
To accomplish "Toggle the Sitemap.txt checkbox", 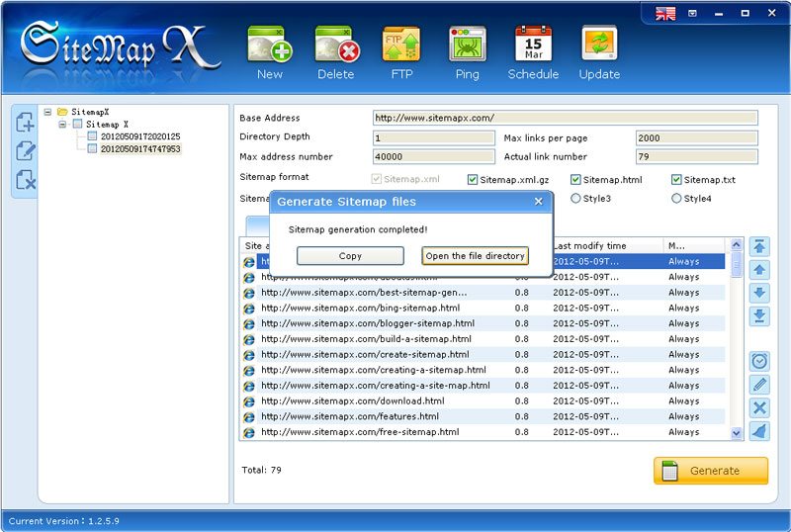I will pos(676,180).
